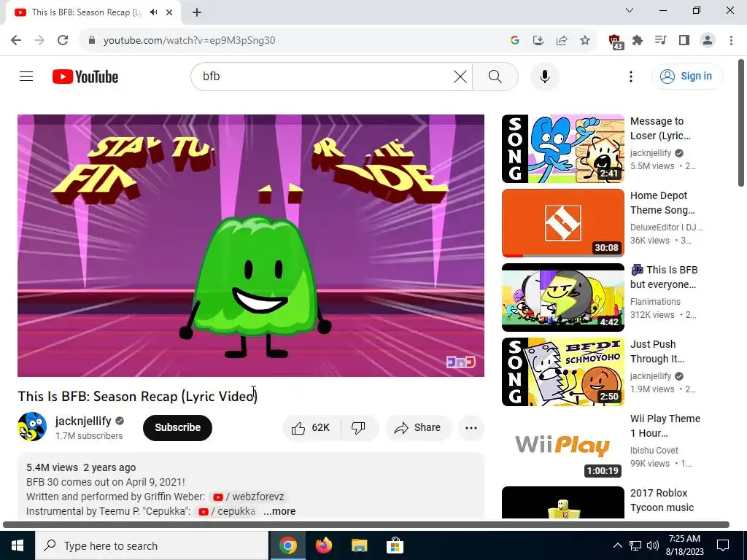Toggle the browser side panel
The image size is (747, 560).
pyautogui.click(x=684, y=40)
